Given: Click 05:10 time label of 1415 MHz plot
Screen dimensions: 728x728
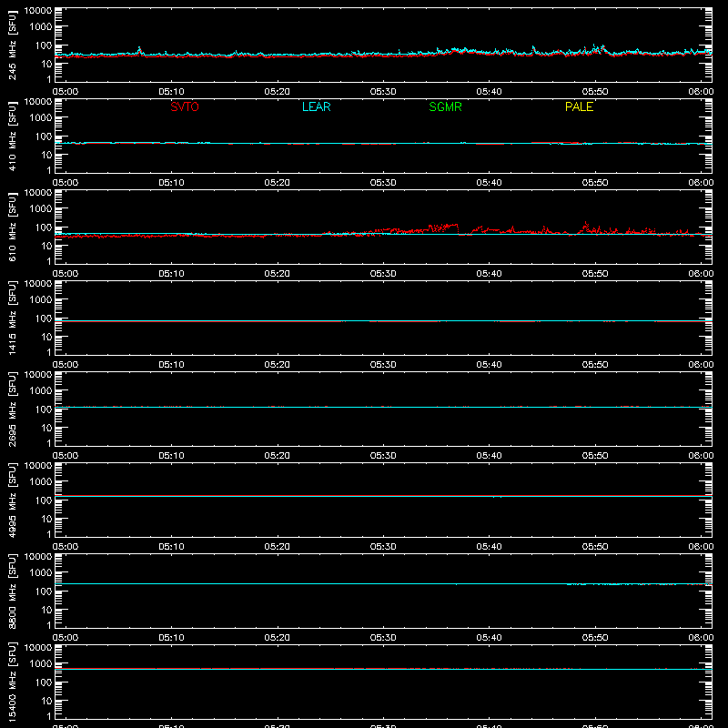Looking at the screenshot, I should (x=171, y=365).
